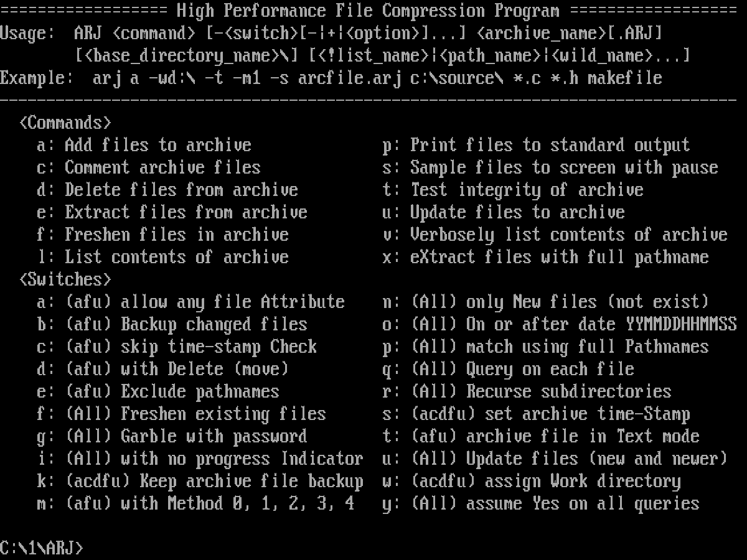This screenshot has height=560, width=747.
Task: Select 'c: Comment archive files' line
Action: point(149,167)
